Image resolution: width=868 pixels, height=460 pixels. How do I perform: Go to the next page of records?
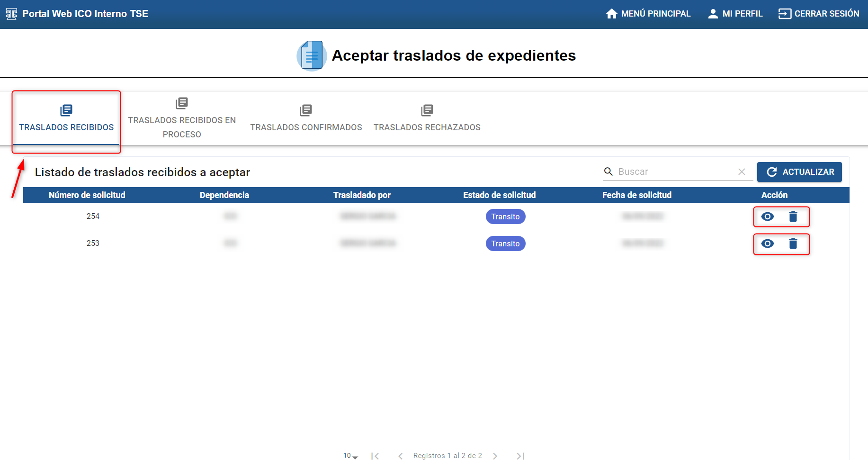495,456
